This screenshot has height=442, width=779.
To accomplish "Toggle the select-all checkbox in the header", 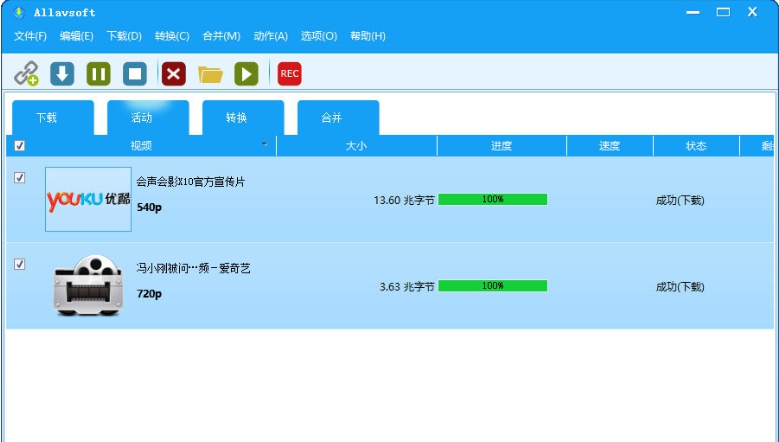I will point(20,146).
